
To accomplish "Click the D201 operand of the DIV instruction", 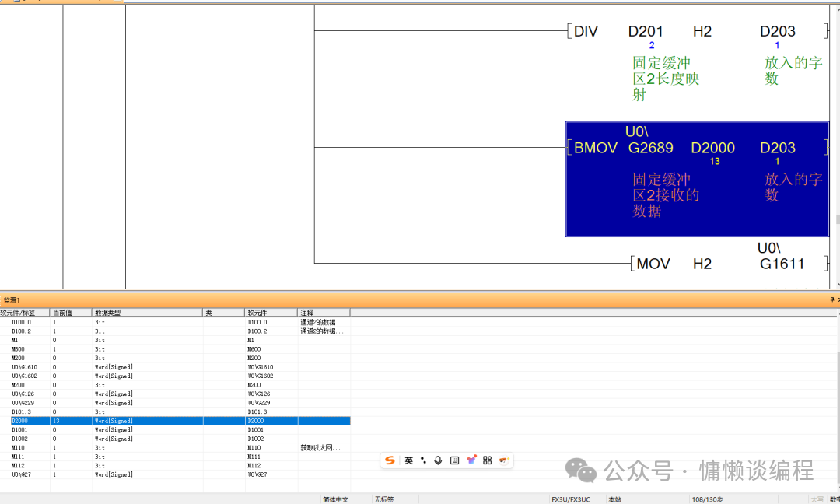I will point(646,32).
